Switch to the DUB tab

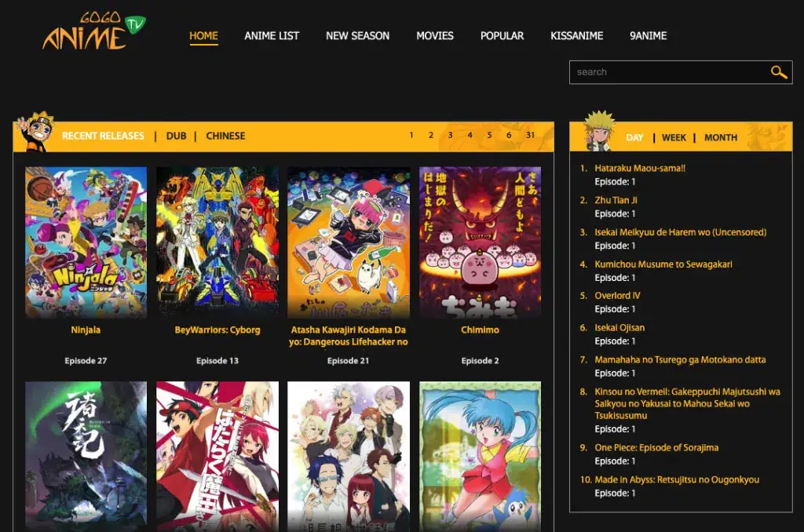176,135
